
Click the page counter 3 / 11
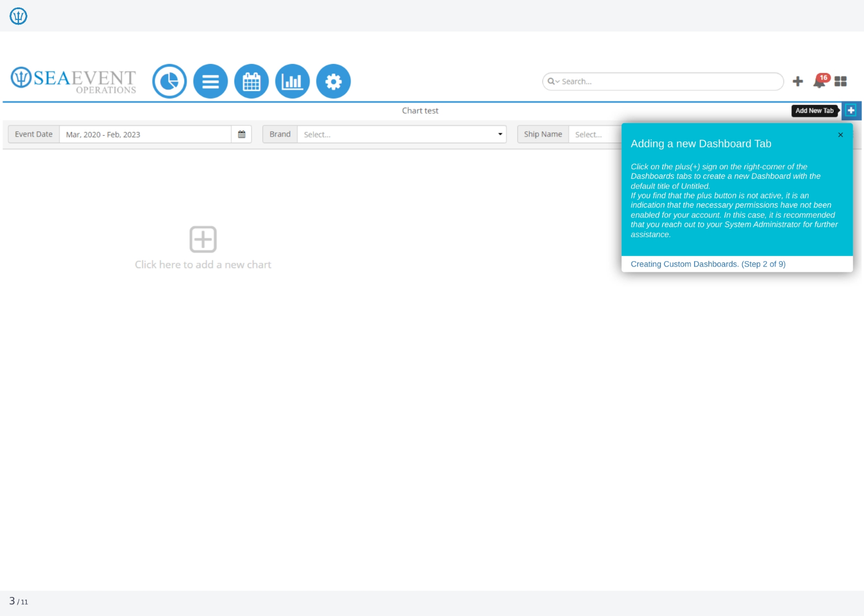pos(18,601)
